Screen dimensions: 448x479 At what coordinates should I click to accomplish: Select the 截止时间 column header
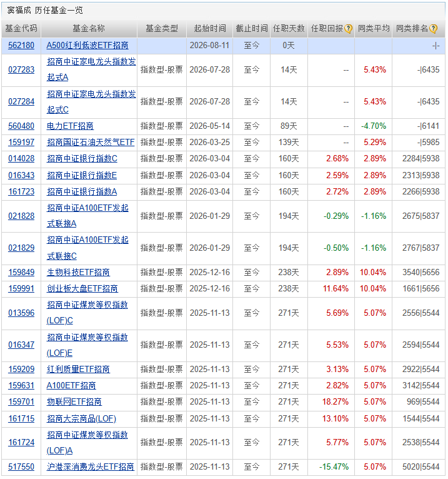[251, 29]
